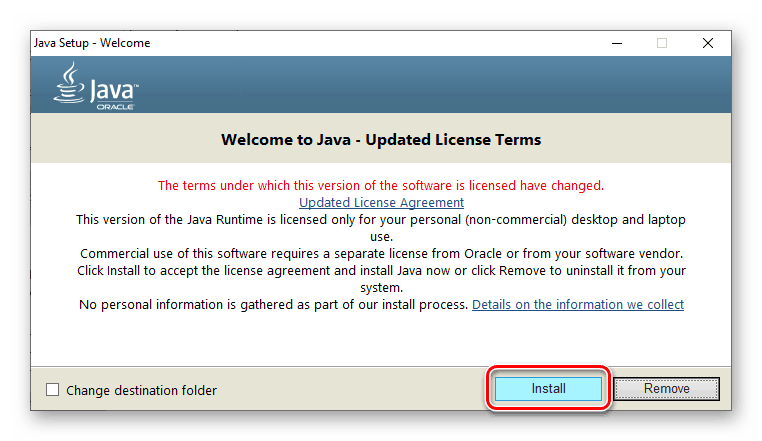Image resolution: width=762 pixels, height=441 pixels.
Task: Click the personal desktop and laptop sentence
Action: point(381,228)
